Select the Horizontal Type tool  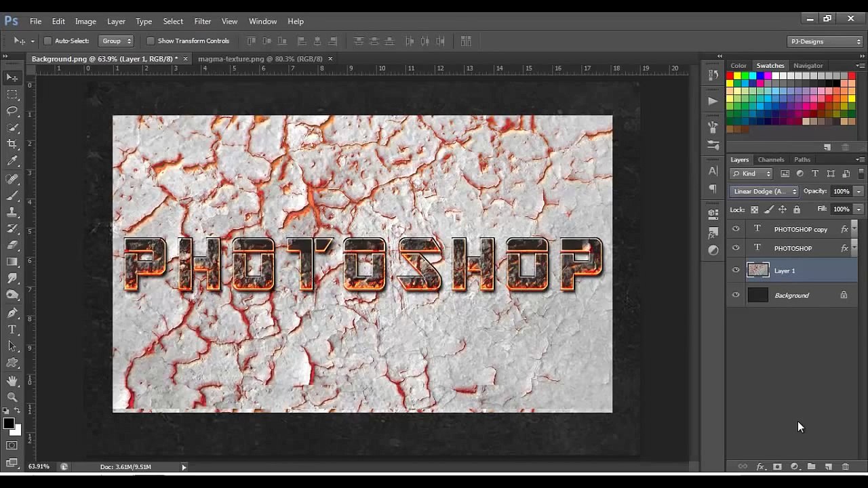(x=12, y=329)
